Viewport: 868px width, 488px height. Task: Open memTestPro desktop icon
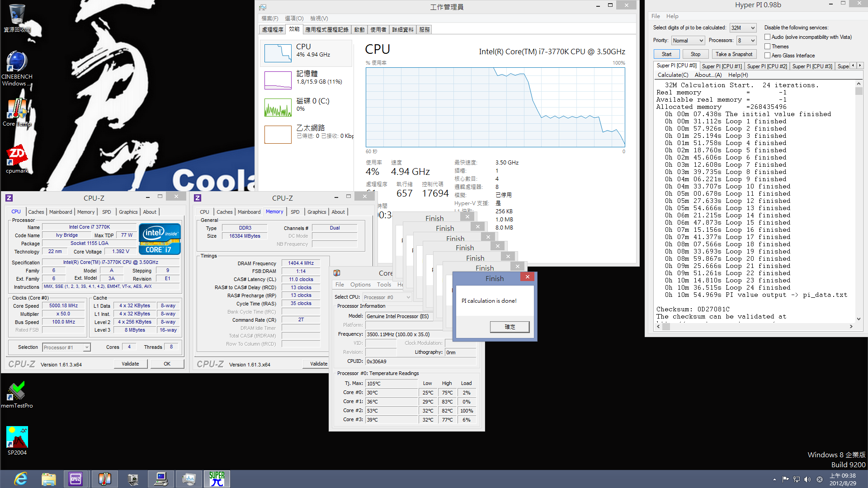(x=17, y=394)
